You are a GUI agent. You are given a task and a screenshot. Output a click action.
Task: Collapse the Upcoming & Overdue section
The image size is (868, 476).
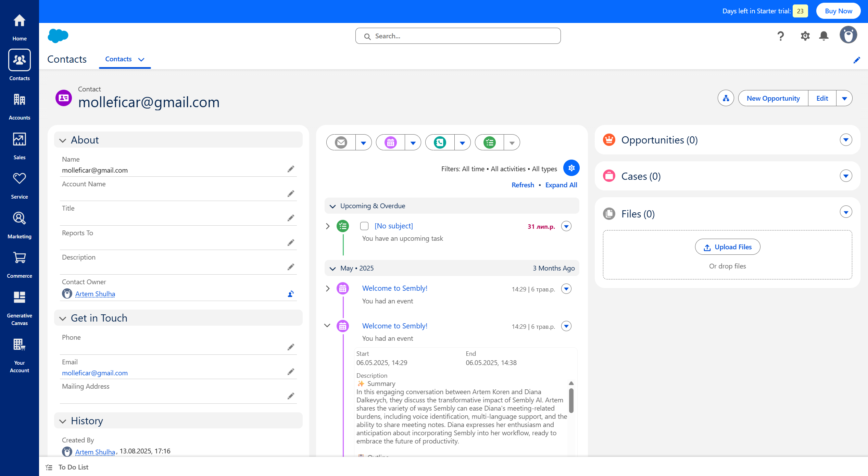(332, 206)
